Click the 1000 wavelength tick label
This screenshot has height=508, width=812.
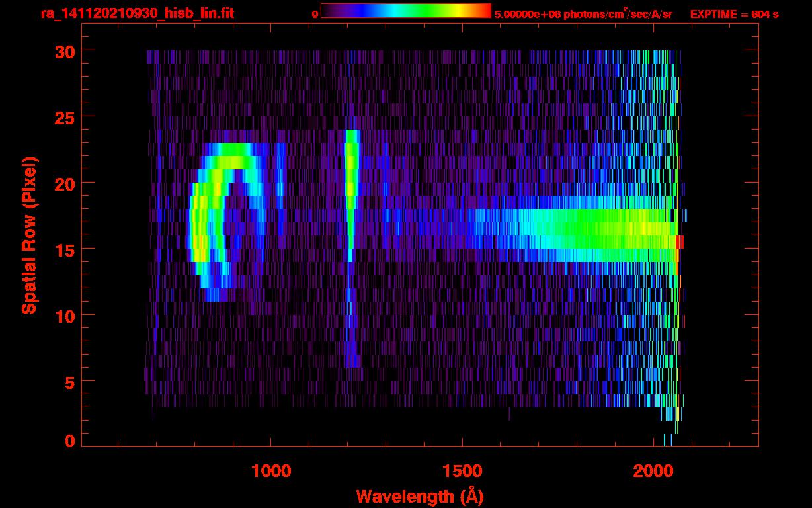pos(271,471)
